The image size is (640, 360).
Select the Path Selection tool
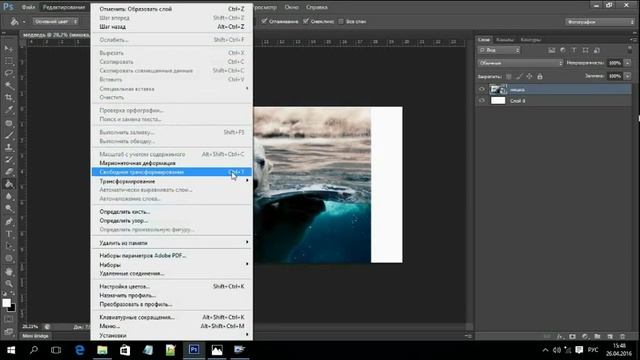click(x=9, y=246)
